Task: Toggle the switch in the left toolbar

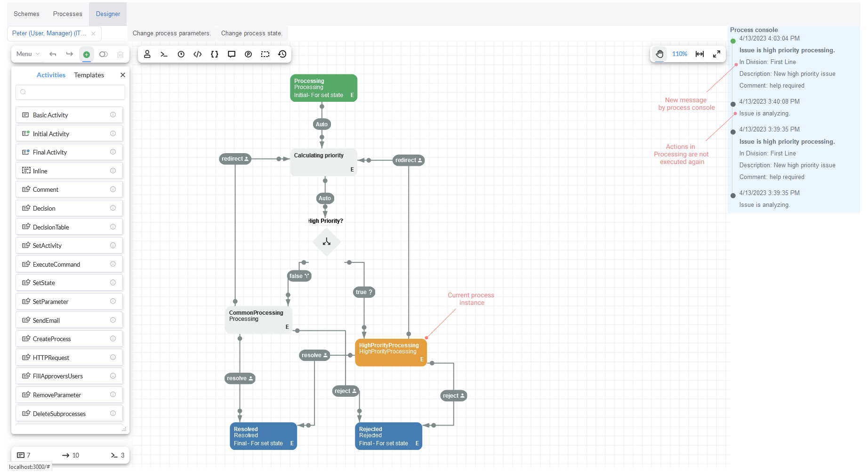Action: 104,54
